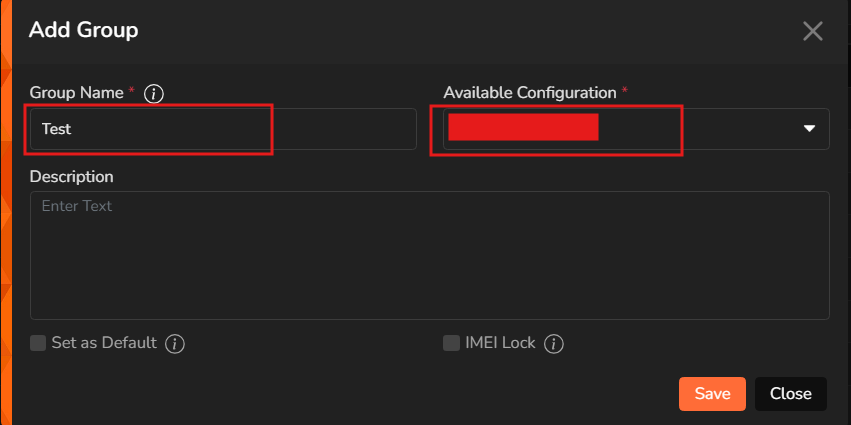Click the Available Configuration field label
The width and height of the screenshot is (851, 425).
point(529,93)
